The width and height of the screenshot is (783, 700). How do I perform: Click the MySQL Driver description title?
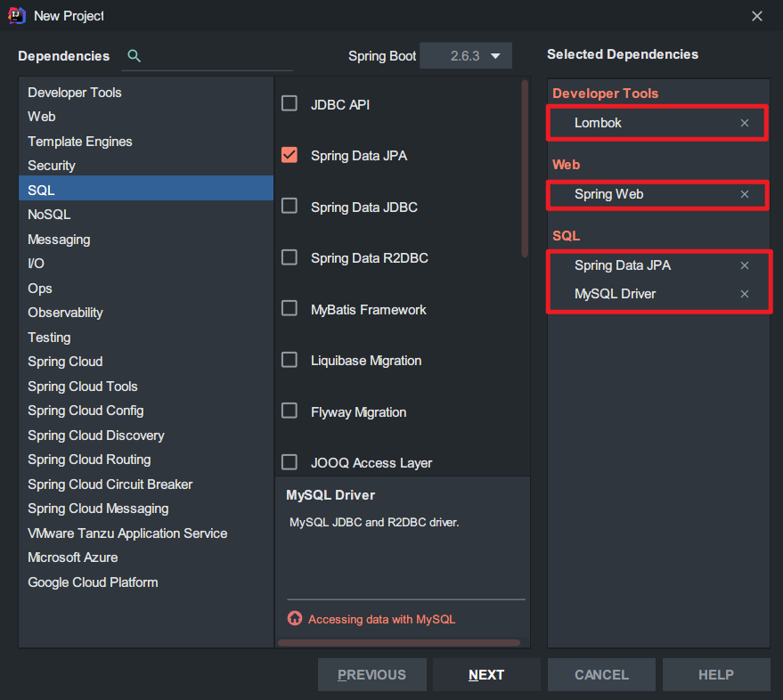pos(330,495)
